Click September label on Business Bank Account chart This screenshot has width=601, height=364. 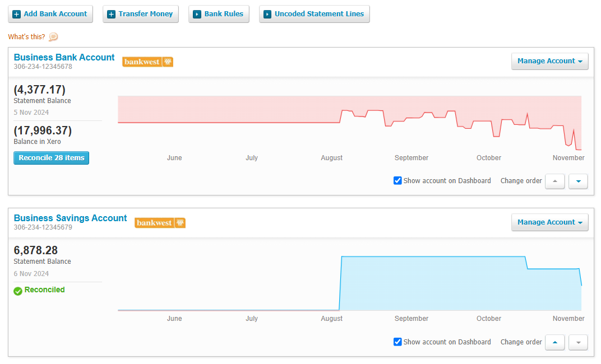pyautogui.click(x=412, y=158)
